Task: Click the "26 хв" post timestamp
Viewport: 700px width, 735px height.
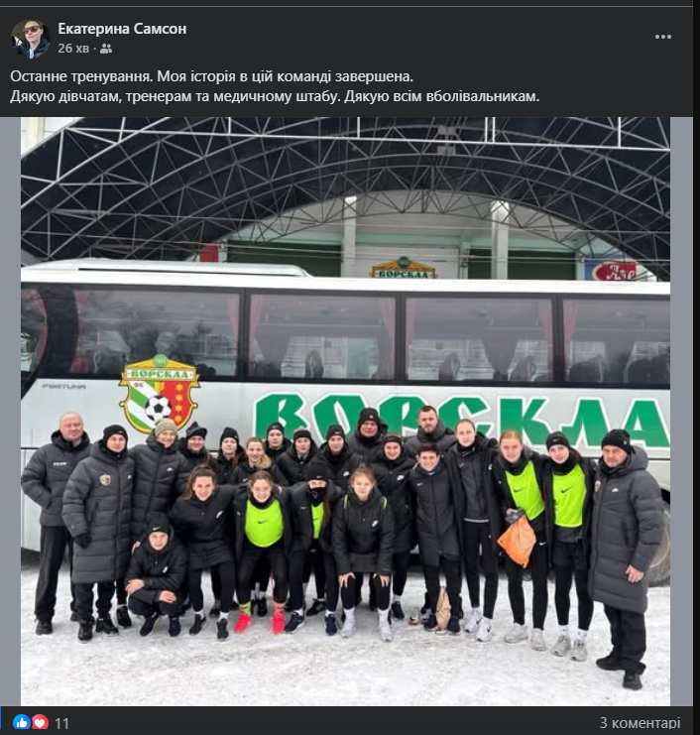Action: pyautogui.click(x=73, y=49)
